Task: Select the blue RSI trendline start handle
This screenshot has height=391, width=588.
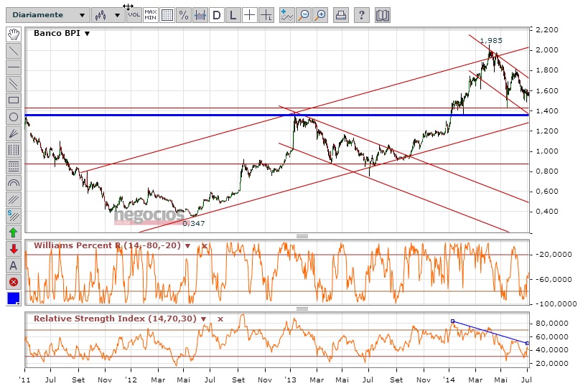Action: point(452,321)
